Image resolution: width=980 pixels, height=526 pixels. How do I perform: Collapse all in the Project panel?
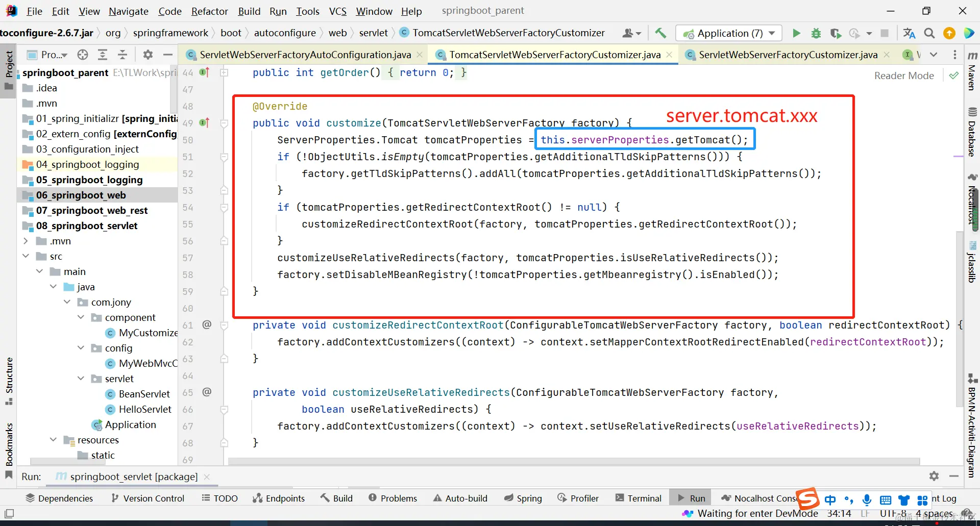[x=122, y=55]
